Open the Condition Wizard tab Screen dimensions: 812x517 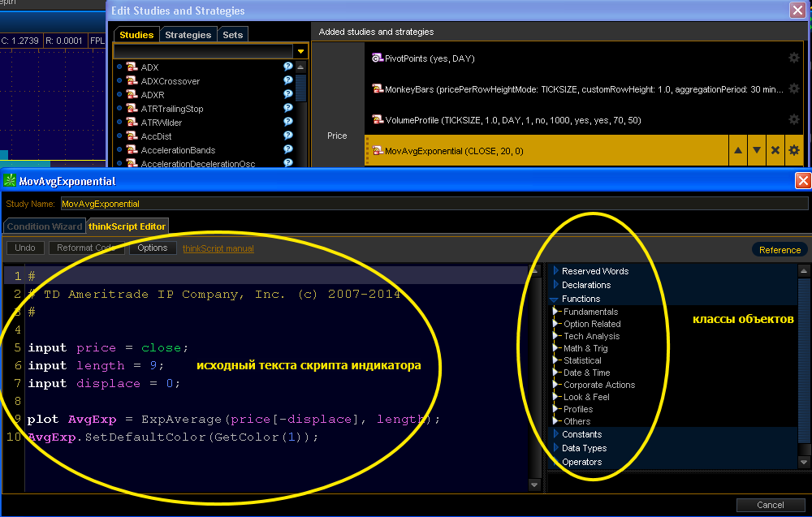point(45,226)
